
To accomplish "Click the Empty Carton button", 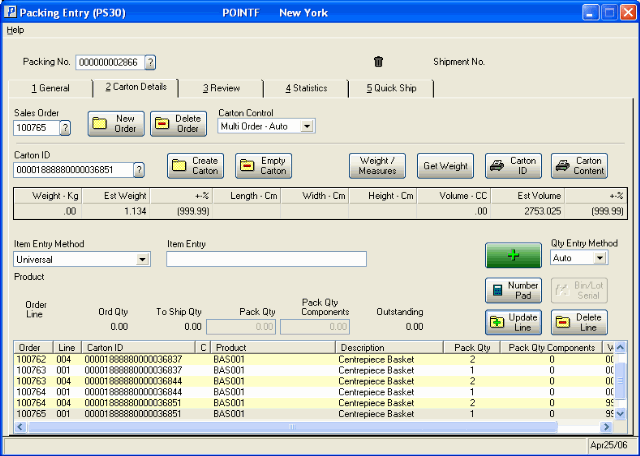I will coord(263,166).
